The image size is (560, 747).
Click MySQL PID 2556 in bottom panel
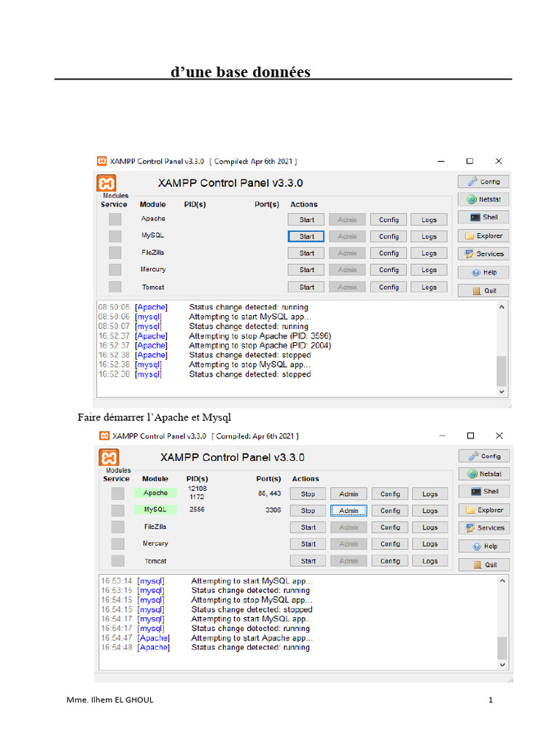pyautogui.click(x=197, y=509)
